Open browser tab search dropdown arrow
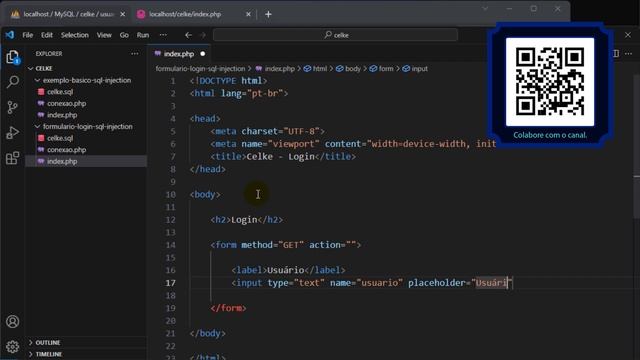640x360 pixels. click(485, 9)
